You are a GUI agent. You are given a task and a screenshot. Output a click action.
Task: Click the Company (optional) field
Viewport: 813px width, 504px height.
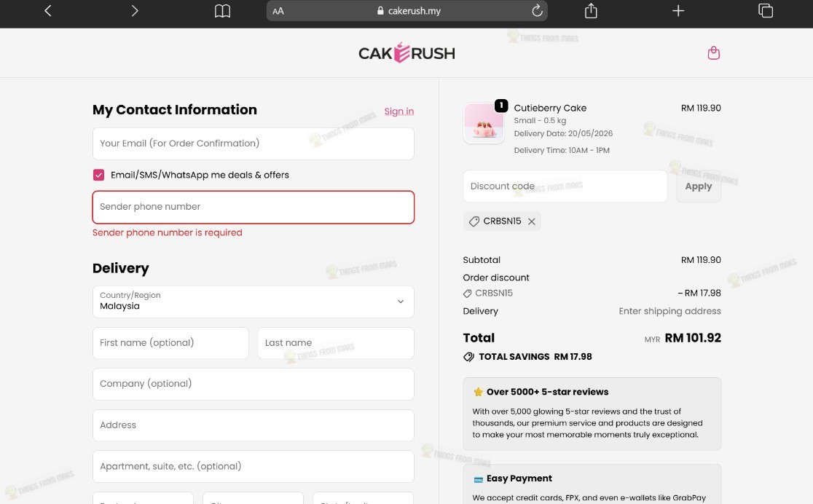click(253, 385)
